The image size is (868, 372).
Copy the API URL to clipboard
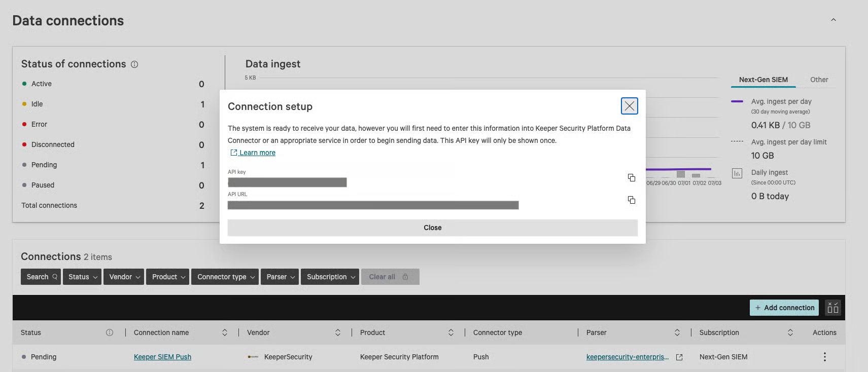631,200
